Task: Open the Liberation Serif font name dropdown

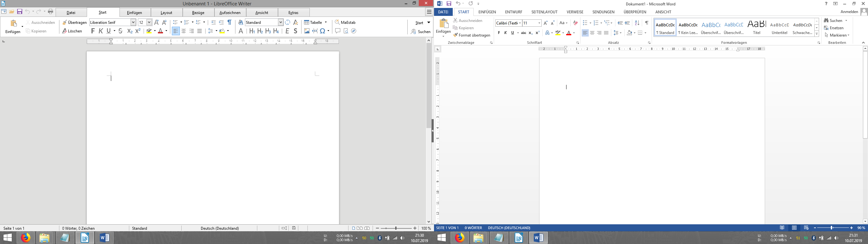Action: (x=133, y=22)
